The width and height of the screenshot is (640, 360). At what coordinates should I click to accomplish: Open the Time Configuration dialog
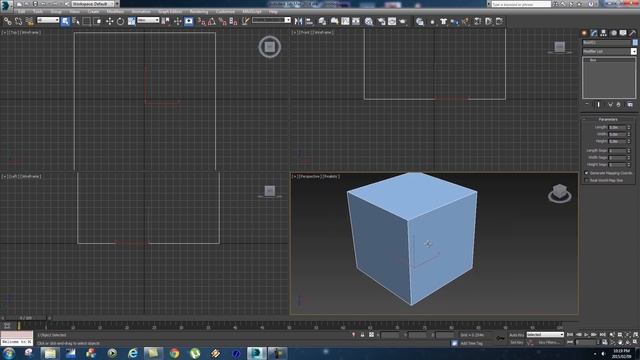point(605,342)
